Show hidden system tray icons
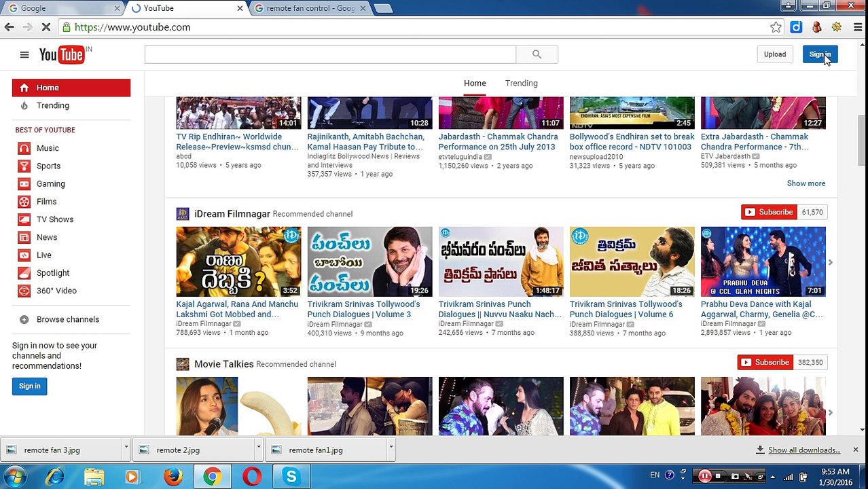 (772, 477)
